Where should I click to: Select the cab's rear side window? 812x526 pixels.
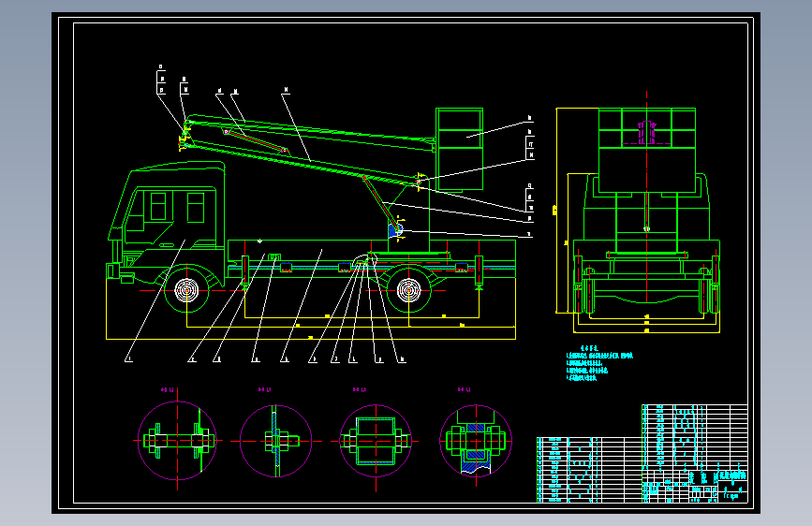196,207
